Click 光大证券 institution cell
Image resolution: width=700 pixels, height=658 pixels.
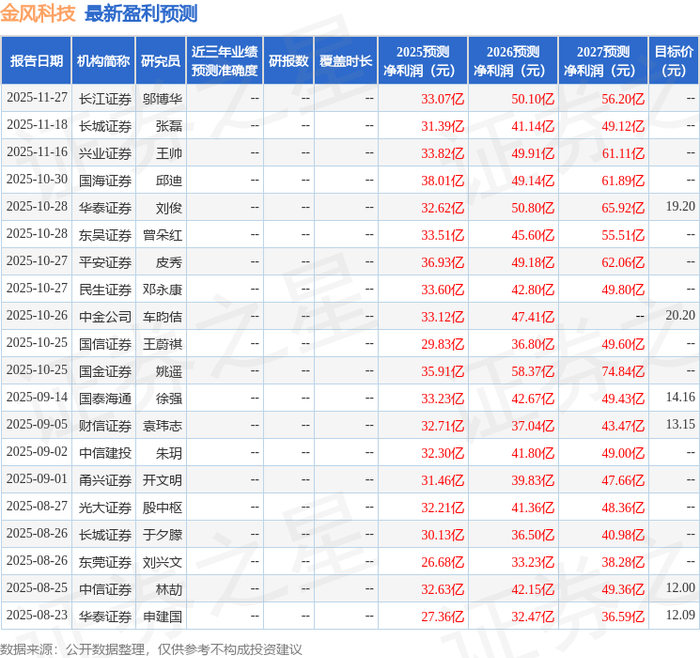click(105, 507)
